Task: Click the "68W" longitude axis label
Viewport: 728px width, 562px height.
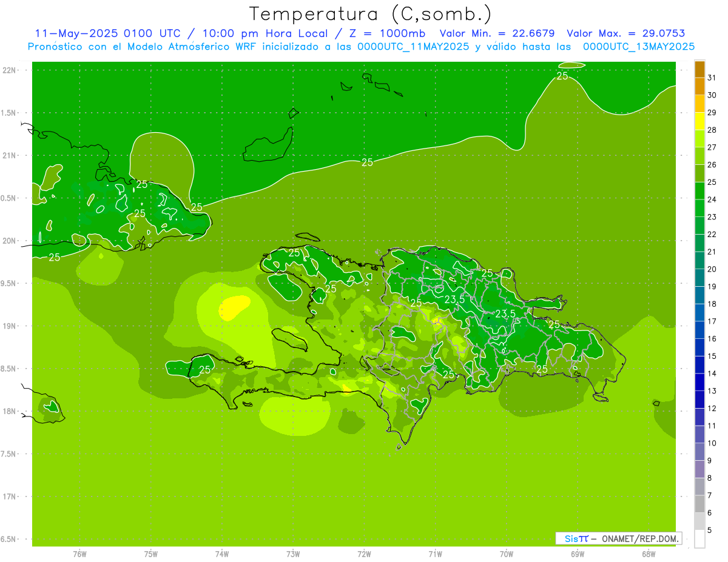Action: [x=649, y=554]
